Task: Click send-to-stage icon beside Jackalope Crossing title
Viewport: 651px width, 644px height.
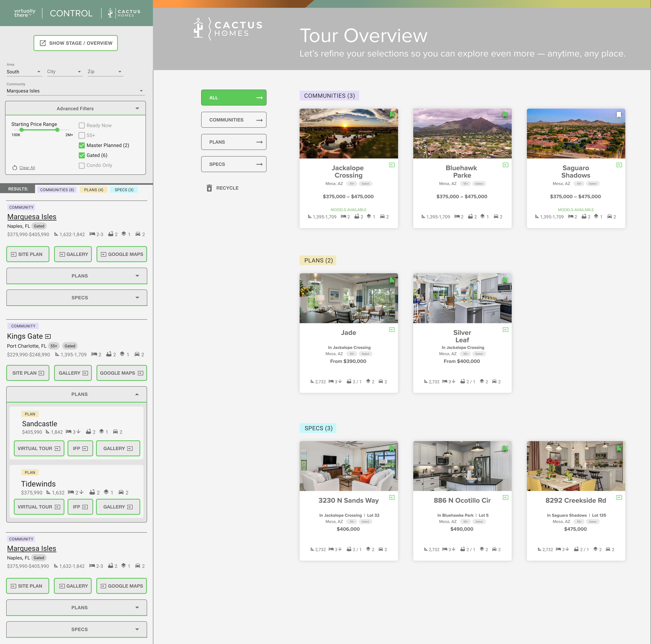Action: pos(392,165)
